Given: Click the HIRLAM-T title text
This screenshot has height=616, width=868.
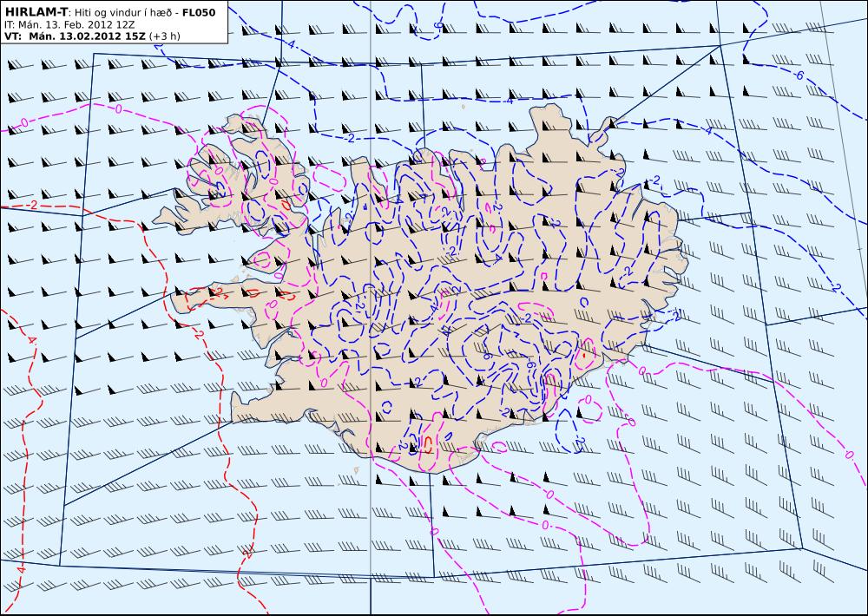Looking at the screenshot, I should [x=36, y=12].
